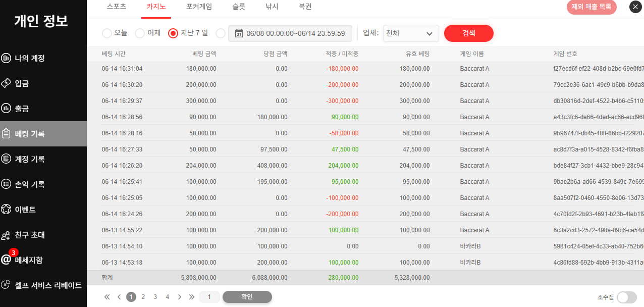Screen dimensions: 644x307
Task: Click the red Search (검색) button
Action: click(468, 33)
